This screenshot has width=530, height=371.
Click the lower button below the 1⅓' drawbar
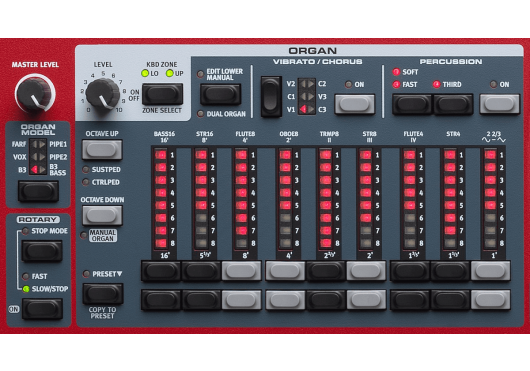(x=450, y=300)
